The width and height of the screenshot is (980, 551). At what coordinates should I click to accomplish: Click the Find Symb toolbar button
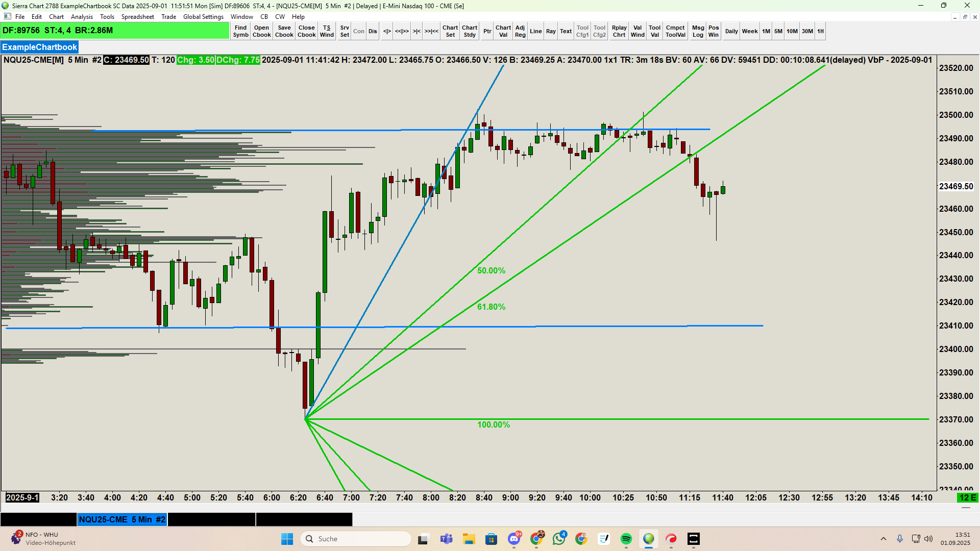[240, 31]
